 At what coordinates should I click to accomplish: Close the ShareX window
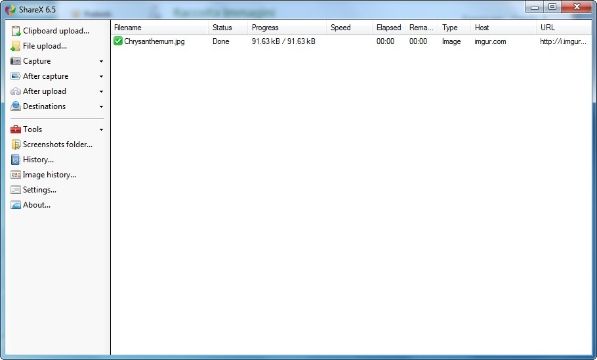coord(576,7)
